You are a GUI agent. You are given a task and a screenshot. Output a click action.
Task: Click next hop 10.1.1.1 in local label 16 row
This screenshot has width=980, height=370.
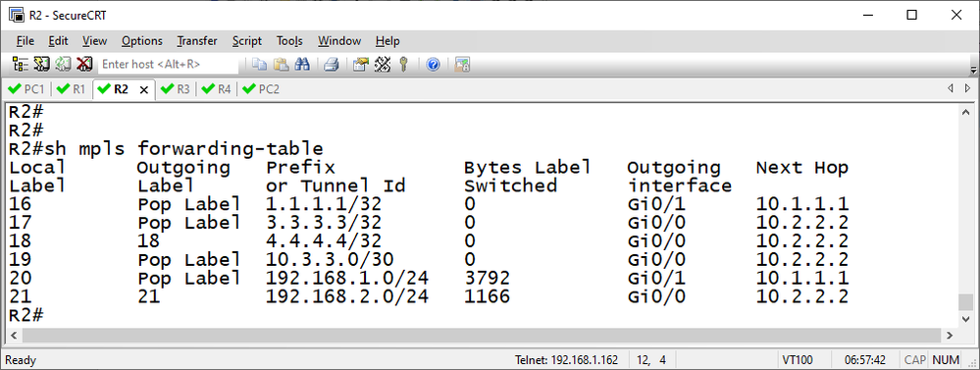(801, 204)
